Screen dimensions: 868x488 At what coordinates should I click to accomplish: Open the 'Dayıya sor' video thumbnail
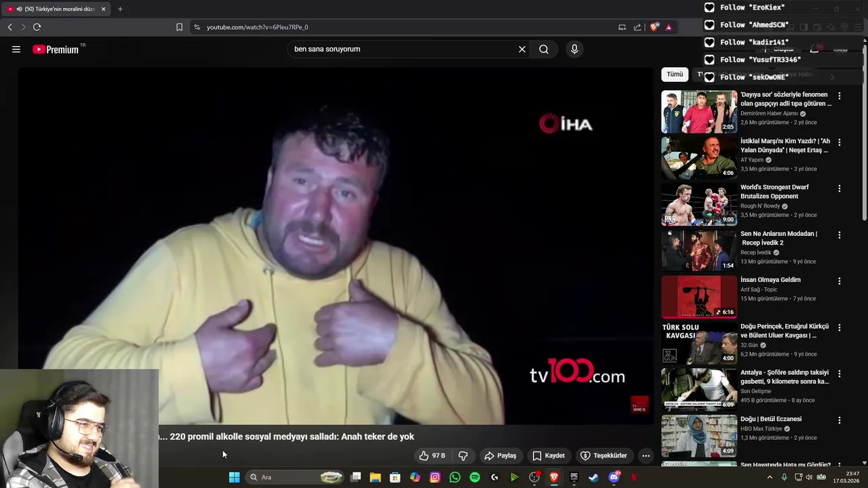pos(699,112)
